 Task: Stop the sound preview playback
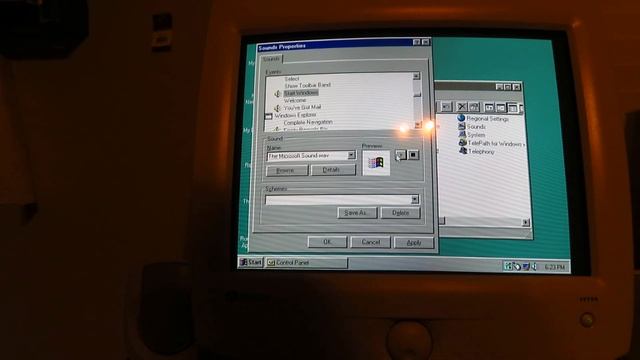[413, 155]
